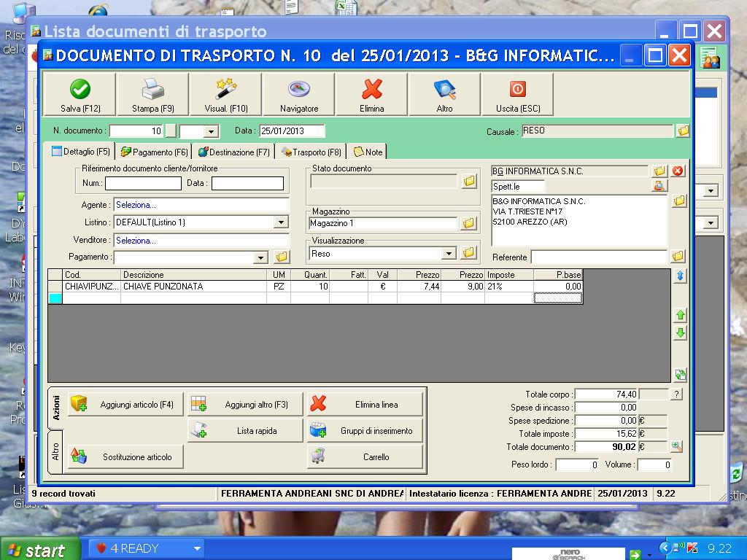
Task: Open the Altro magnifier toolbar button
Action: coord(444,95)
